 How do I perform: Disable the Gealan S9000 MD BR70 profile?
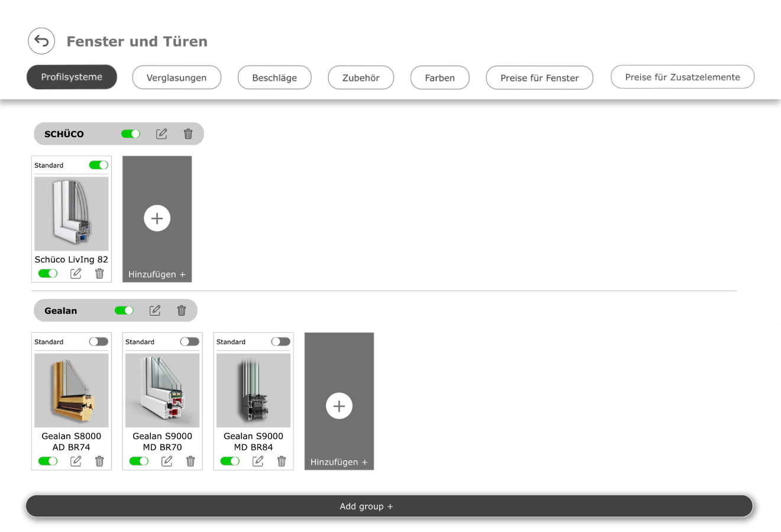[x=139, y=461]
